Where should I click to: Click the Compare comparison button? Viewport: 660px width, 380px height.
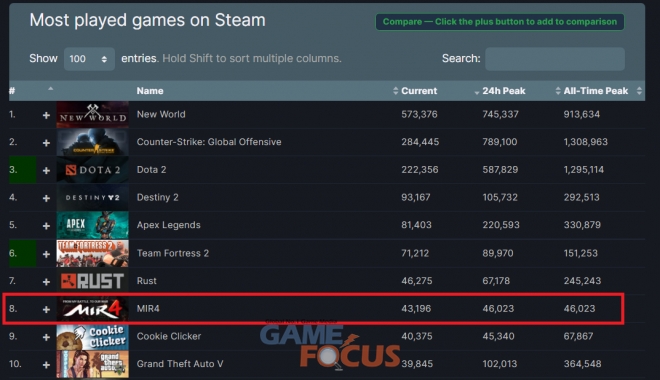500,22
